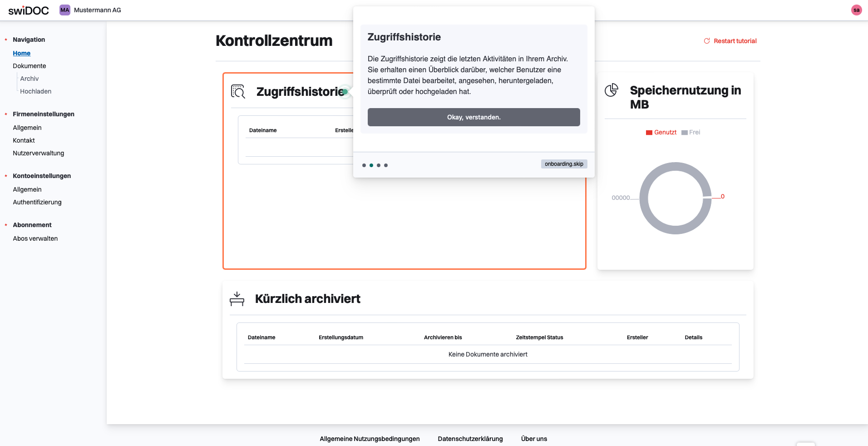Click the onboarding.skip button

(564, 164)
